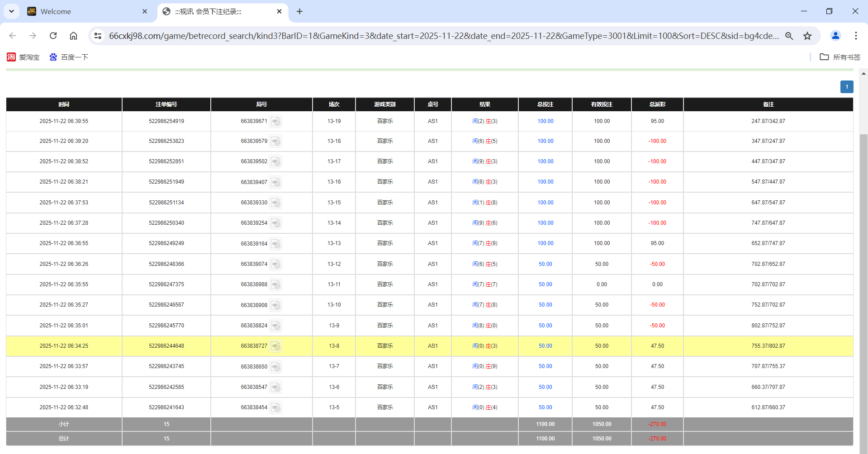Open the detail icon beside round 663839671

coord(275,122)
